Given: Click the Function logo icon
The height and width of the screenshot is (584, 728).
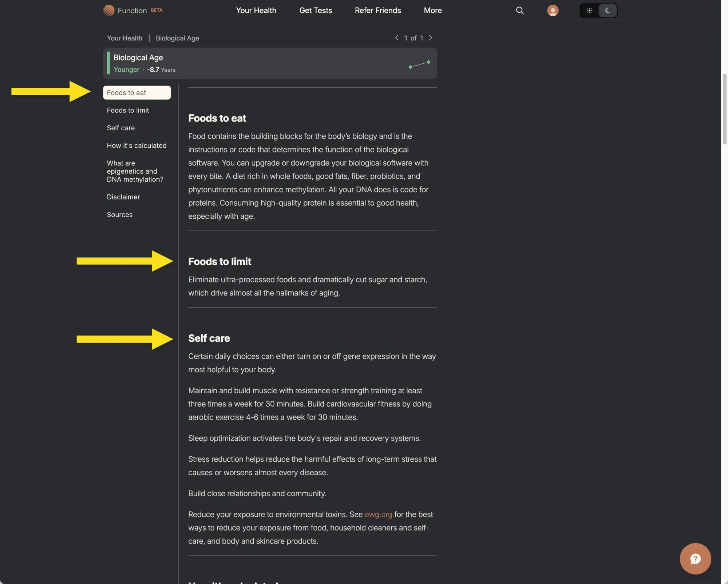Looking at the screenshot, I should click(108, 10).
